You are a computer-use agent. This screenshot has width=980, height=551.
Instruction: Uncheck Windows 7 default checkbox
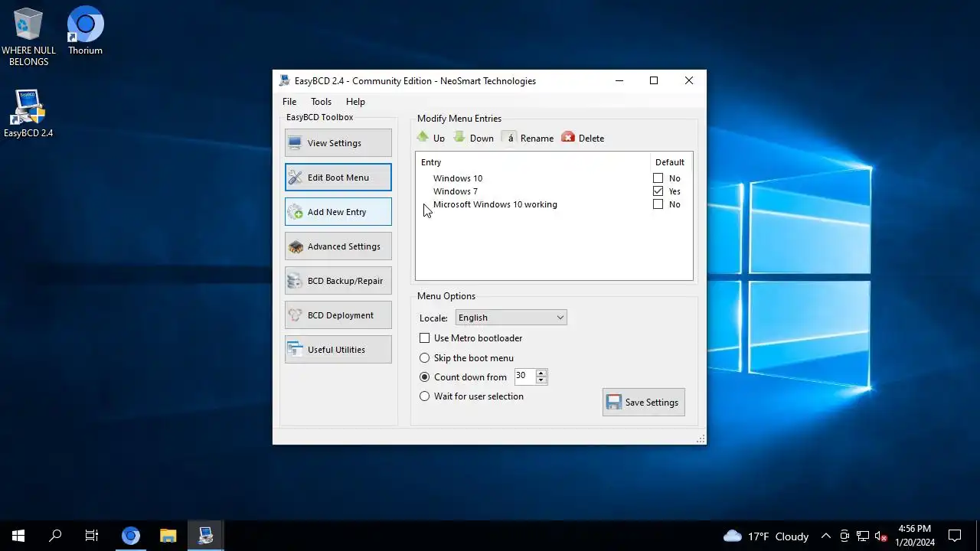pos(658,191)
